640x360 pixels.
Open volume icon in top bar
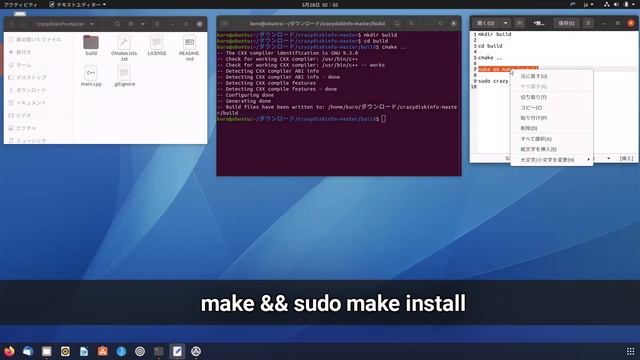616,4
